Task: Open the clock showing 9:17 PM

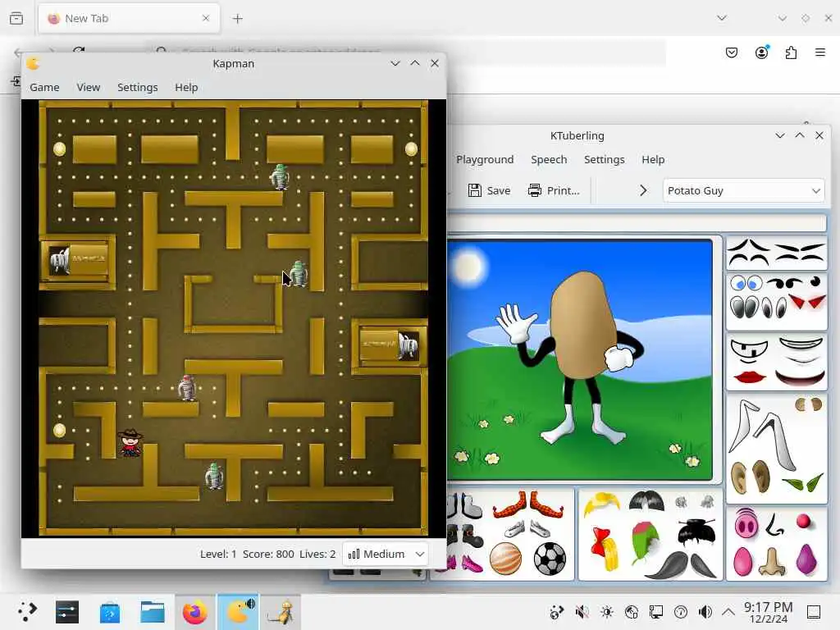Action: tap(768, 612)
